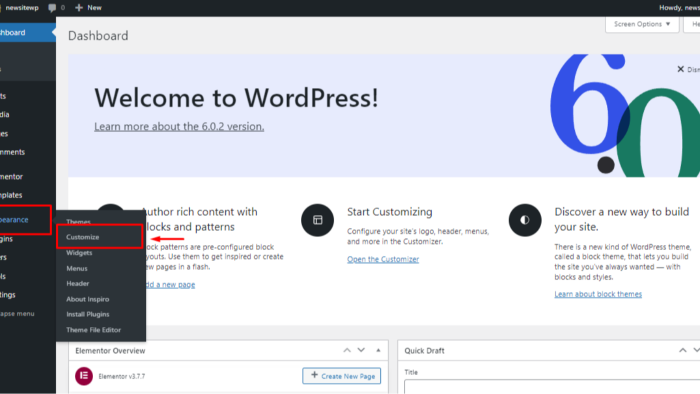The width and height of the screenshot is (700, 394).
Task: Select Customize in Appearance submenu
Action: 83,237
